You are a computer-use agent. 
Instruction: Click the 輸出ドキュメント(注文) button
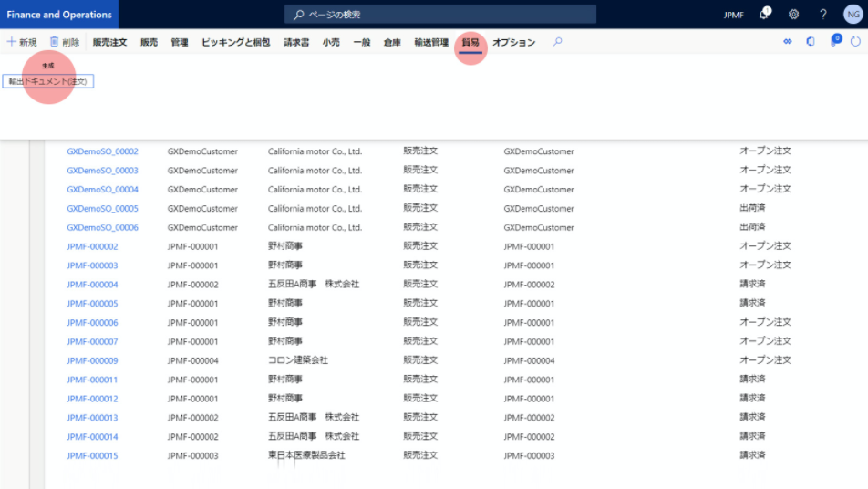click(x=48, y=81)
